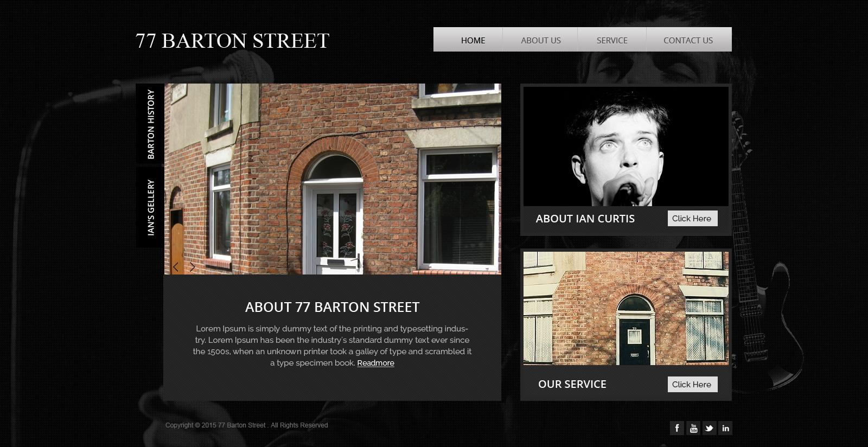The height and width of the screenshot is (447, 868).
Task: Click the 77 Barton Street site logo
Action: pyautogui.click(x=232, y=41)
